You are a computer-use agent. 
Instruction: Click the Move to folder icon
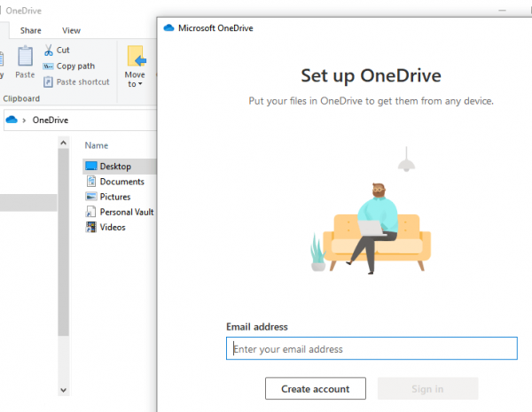(x=137, y=56)
